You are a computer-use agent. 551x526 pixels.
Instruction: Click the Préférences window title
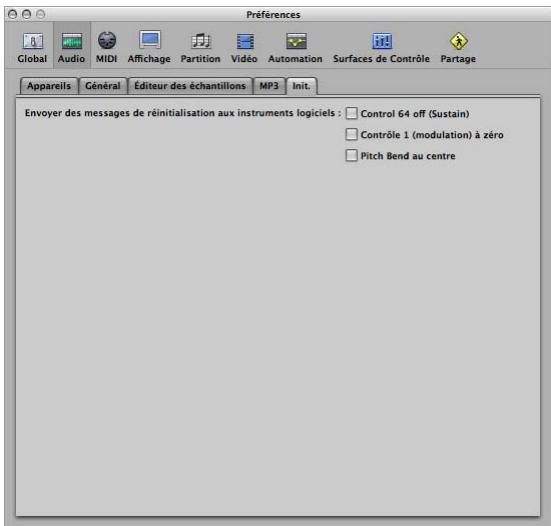(x=273, y=15)
